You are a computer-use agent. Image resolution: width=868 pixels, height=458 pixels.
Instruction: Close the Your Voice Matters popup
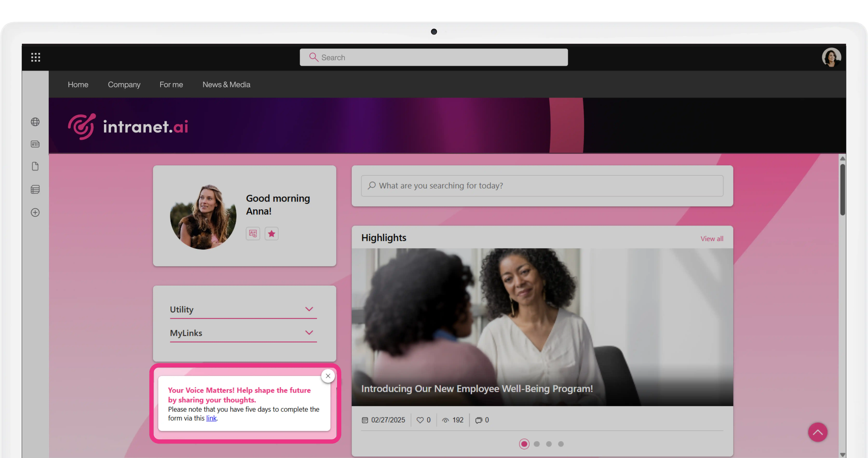coord(328,376)
